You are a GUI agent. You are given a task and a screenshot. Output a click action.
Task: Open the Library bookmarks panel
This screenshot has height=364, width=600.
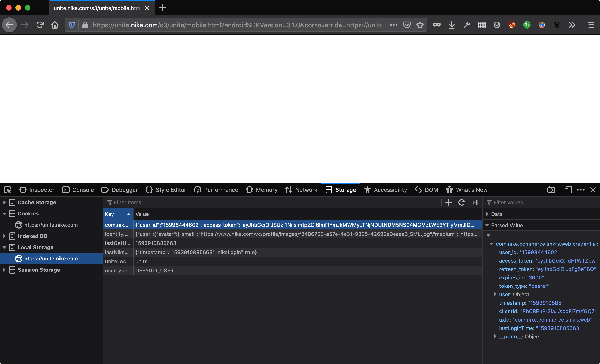[x=482, y=25]
